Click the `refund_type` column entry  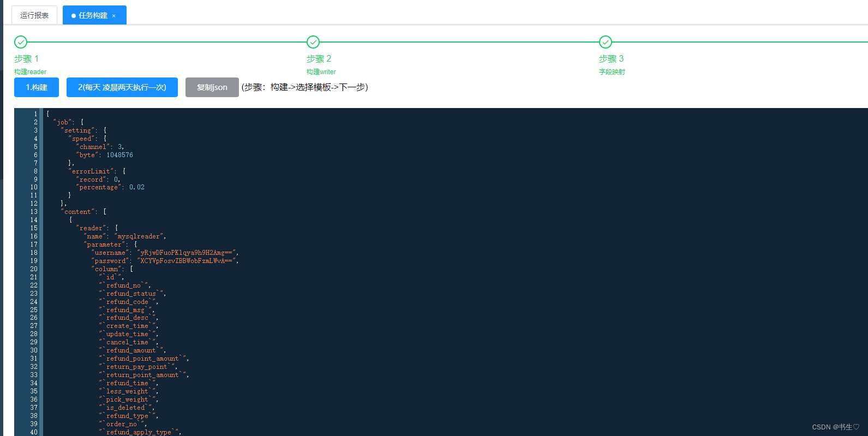[128, 416]
